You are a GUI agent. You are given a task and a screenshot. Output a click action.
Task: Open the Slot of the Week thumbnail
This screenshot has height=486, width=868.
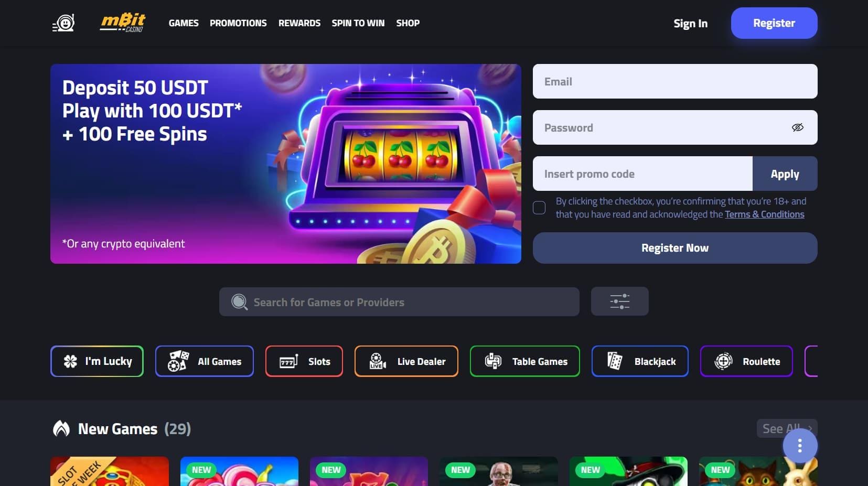pyautogui.click(x=110, y=471)
